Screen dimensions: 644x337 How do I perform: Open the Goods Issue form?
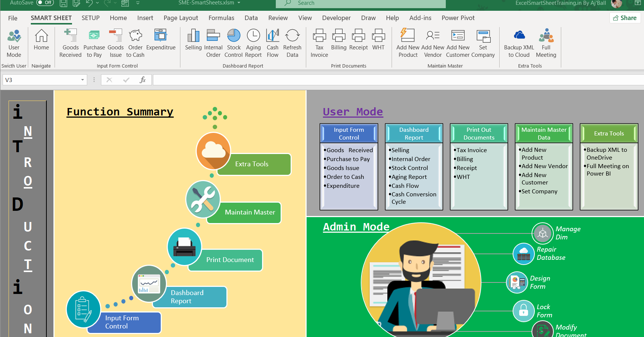115,43
